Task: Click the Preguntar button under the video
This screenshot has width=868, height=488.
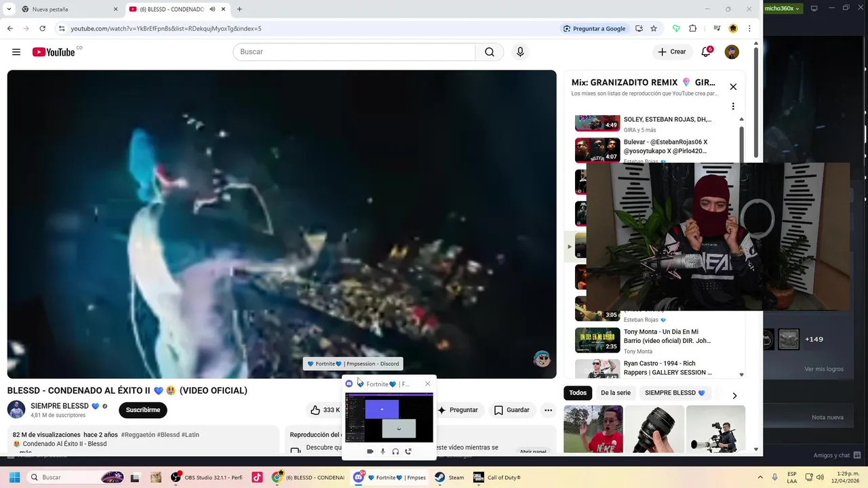Action: (458, 410)
